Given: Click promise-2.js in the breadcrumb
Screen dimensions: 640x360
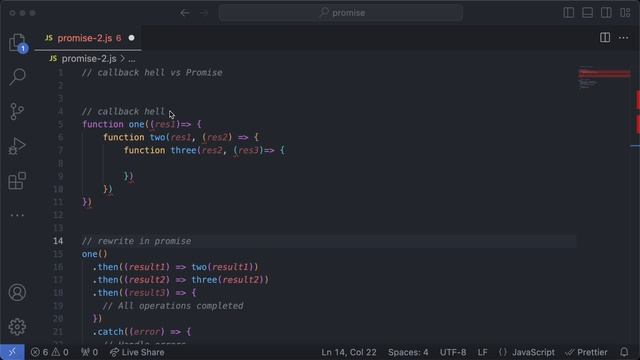Looking at the screenshot, I should 89,59.
